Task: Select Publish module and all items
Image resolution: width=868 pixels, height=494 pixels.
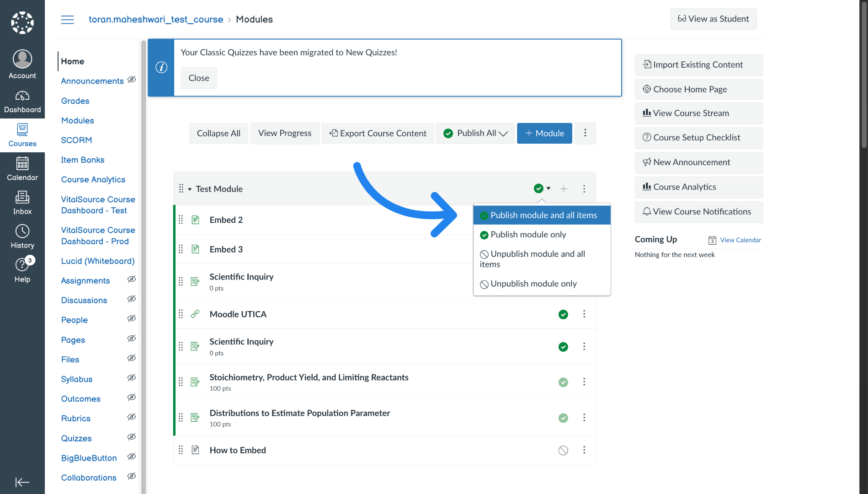Action: coord(542,215)
